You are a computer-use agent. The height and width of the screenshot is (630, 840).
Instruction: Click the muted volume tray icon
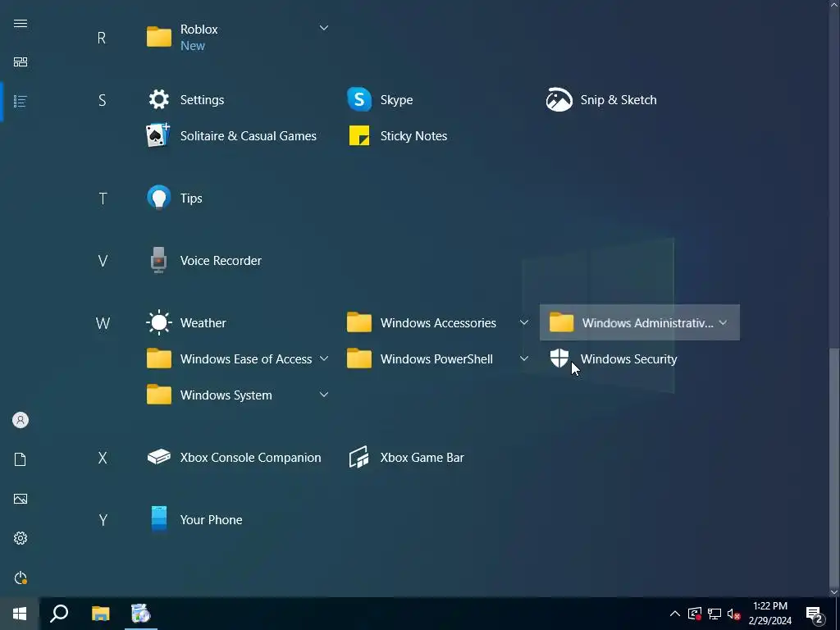(734, 614)
